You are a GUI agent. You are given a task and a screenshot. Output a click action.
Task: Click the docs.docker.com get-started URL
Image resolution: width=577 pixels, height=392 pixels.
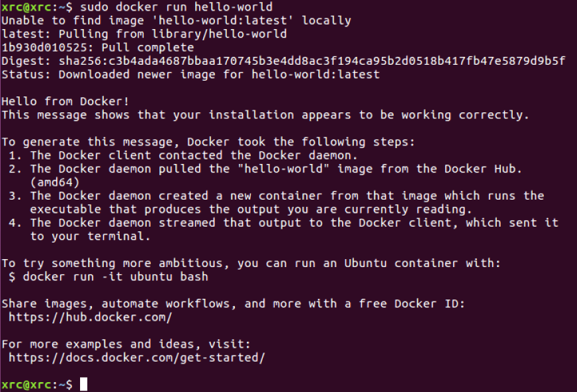point(136,358)
